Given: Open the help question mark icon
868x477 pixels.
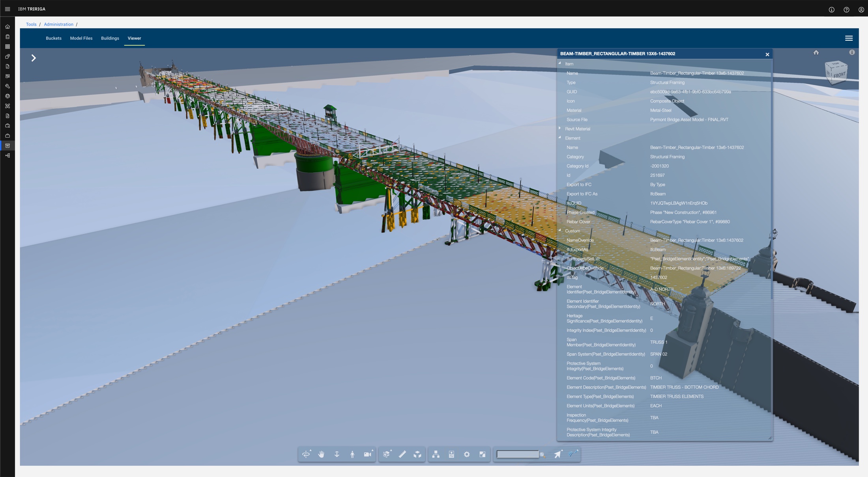Looking at the screenshot, I should 846,9.
